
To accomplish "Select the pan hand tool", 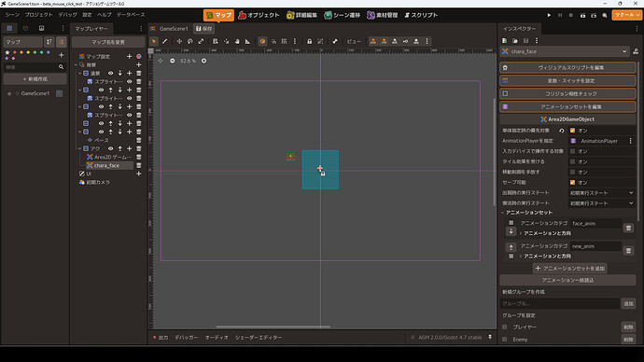I will coord(237,41).
